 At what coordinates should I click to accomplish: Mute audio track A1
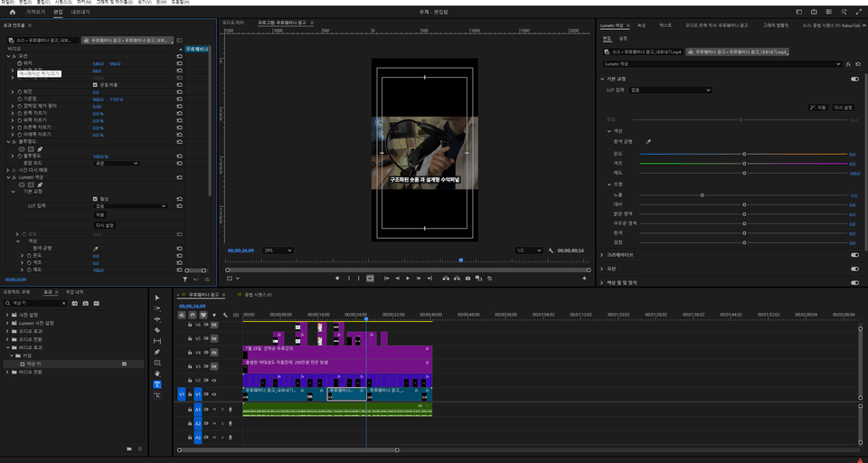214,410
